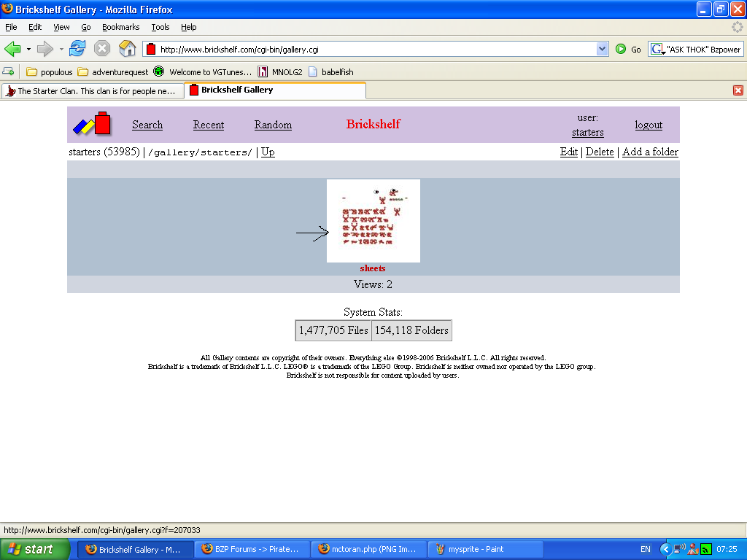Click the red sheets folder caption
This screenshot has height=560, width=747.
tap(373, 268)
